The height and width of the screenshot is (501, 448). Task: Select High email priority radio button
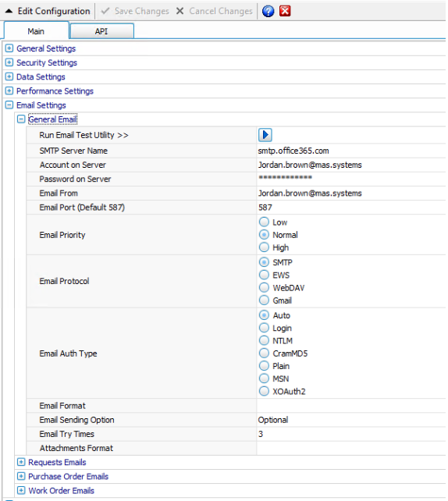(x=264, y=247)
